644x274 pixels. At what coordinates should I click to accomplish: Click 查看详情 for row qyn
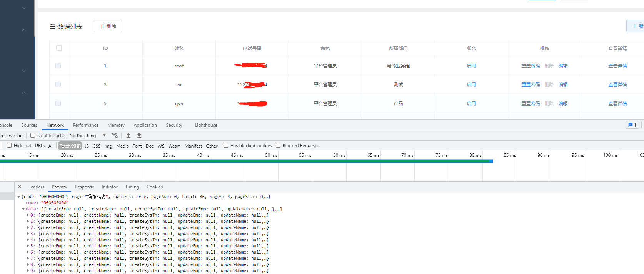click(617, 104)
